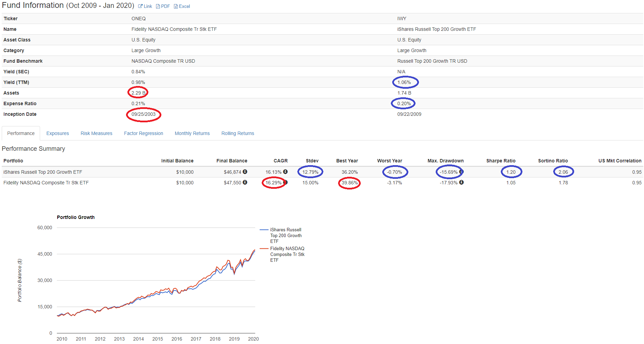Click the -0.70% worst year value
Screen dimensions: 644x344
coord(395,172)
